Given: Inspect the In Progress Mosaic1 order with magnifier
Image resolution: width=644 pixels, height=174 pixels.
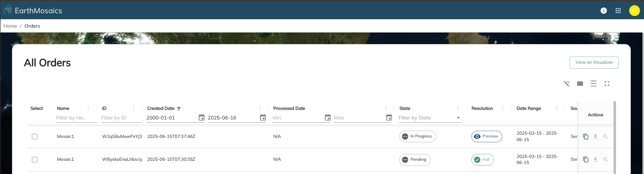Looking at the screenshot, I should click(605, 137).
